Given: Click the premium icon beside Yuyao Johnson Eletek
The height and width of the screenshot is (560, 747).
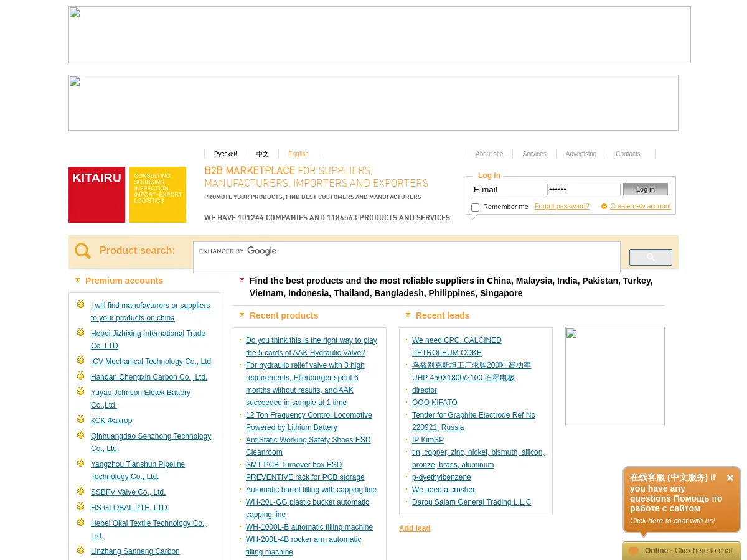Looking at the screenshot, I should pyautogui.click(x=80, y=391).
